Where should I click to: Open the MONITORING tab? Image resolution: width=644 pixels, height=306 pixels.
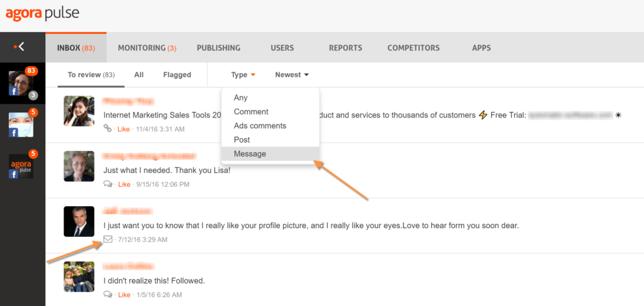click(x=147, y=48)
